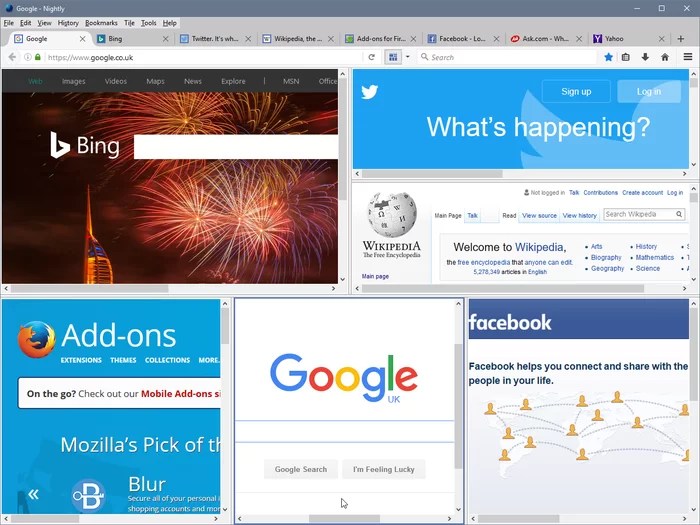Switch to the Bing tab
This screenshot has height=525, width=700.
tap(133, 39)
